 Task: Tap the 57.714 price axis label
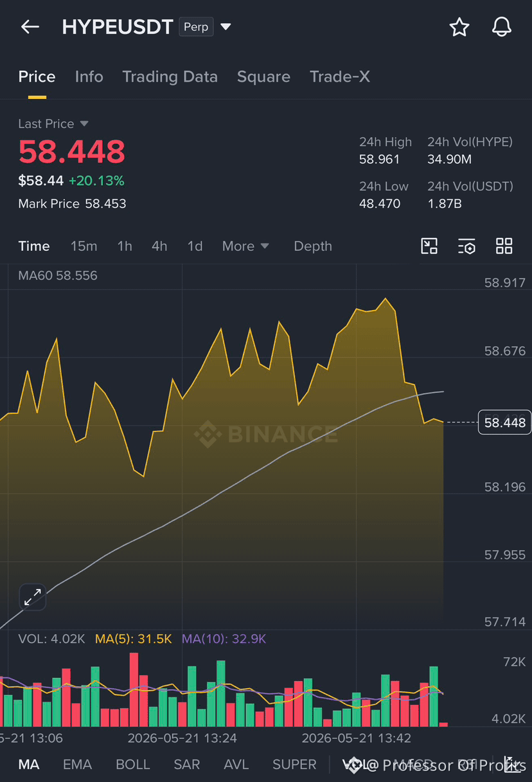click(504, 622)
